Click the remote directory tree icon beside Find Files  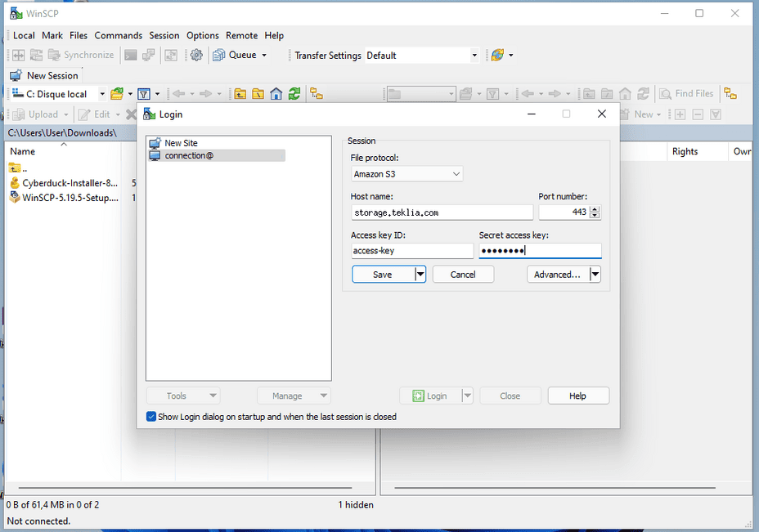point(730,94)
